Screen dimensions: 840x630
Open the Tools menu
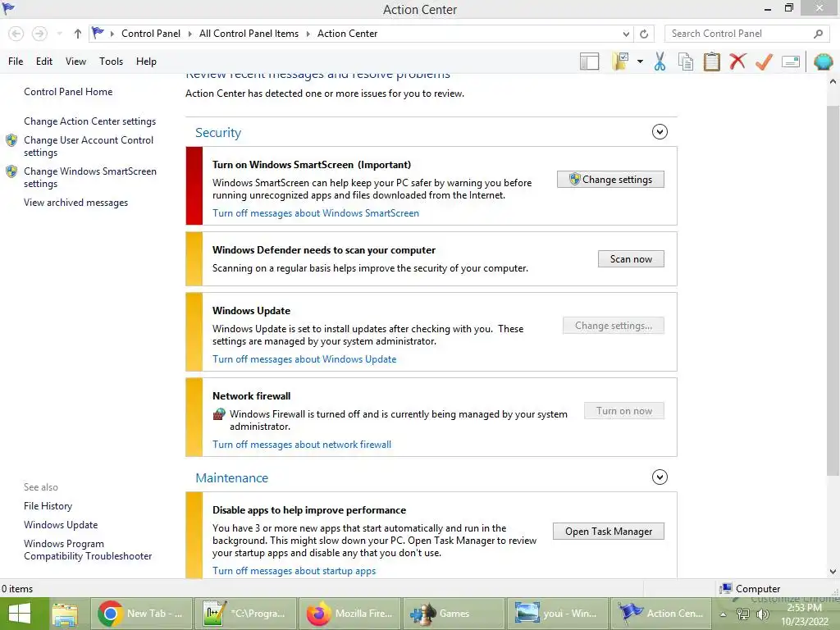coord(111,62)
